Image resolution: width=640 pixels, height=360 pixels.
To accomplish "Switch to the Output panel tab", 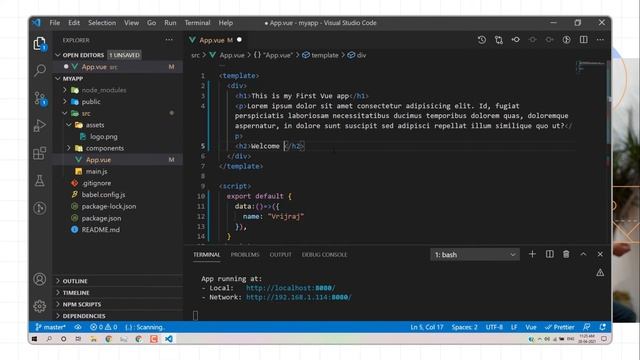I will click(280, 254).
